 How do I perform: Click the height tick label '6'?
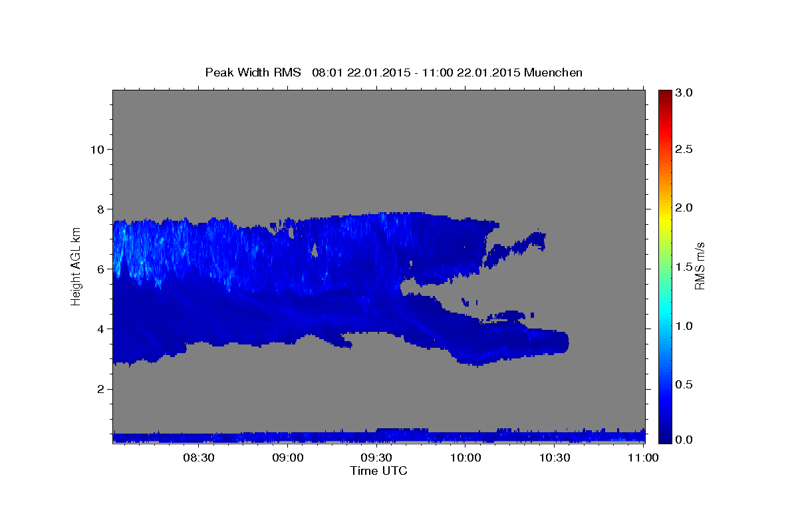pyautogui.click(x=100, y=269)
